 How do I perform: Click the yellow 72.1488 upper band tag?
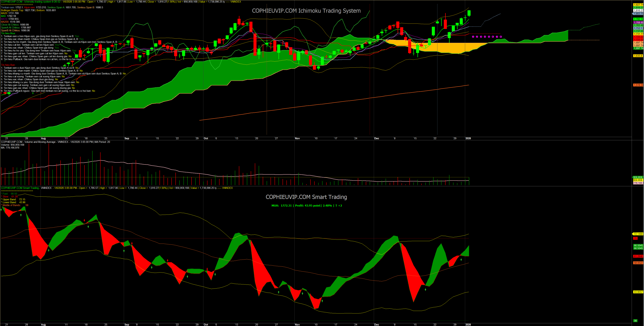638,234
